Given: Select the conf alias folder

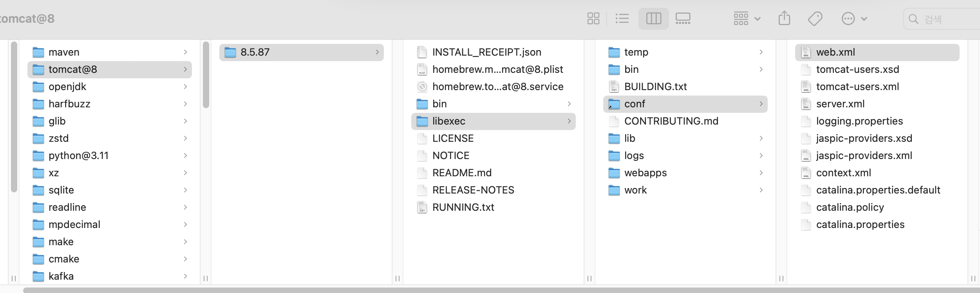Looking at the screenshot, I should click(x=685, y=104).
